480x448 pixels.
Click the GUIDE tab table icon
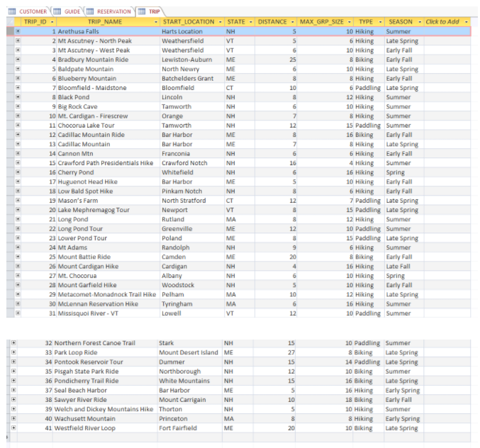(x=57, y=11)
